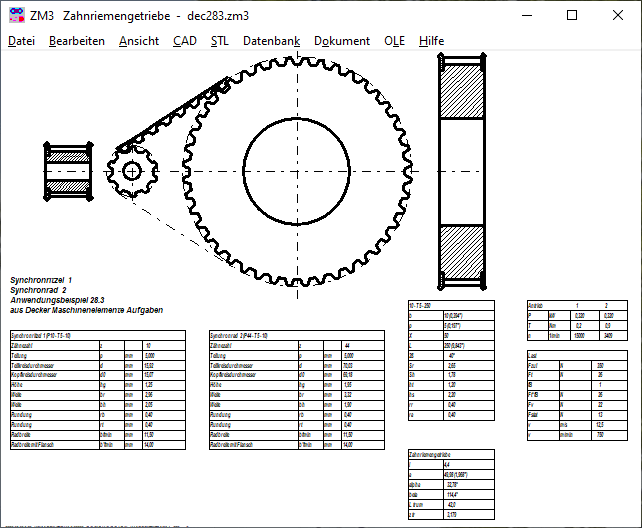Open the CAD menu
This screenshot has height=528, width=642.
tap(184, 41)
